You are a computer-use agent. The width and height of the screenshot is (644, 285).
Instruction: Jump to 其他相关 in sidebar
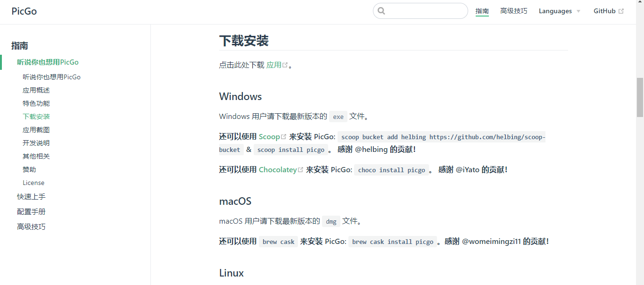click(36, 156)
